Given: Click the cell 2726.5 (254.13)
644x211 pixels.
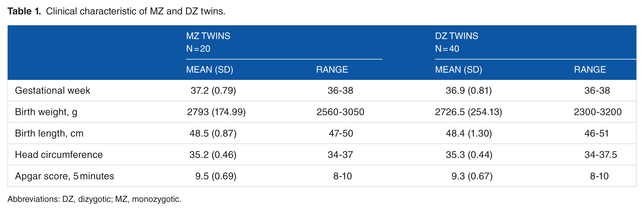Looking at the screenshot, I should coord(468,112).
